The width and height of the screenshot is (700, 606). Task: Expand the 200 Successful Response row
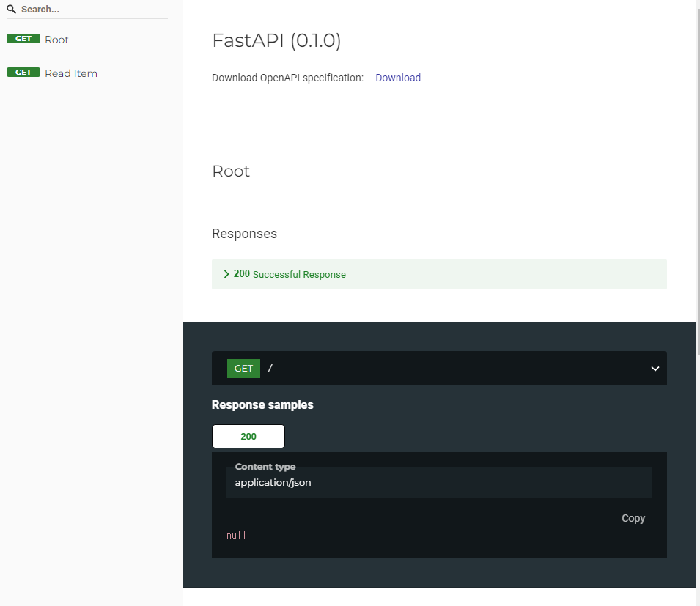coord(439,274)
